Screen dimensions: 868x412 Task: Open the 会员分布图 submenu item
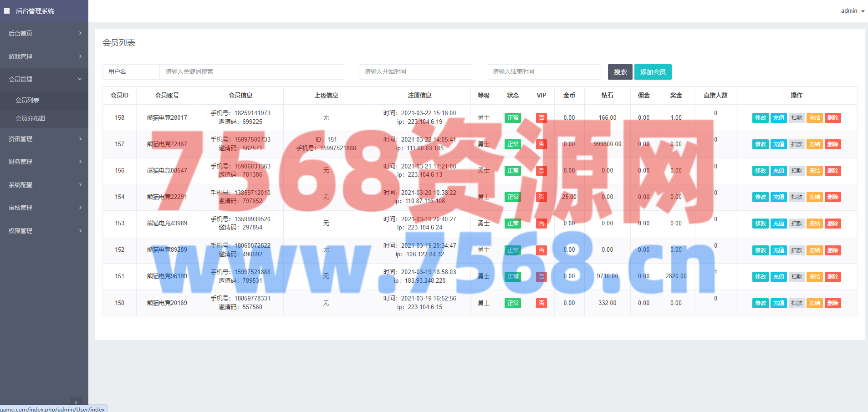[31, 118]
